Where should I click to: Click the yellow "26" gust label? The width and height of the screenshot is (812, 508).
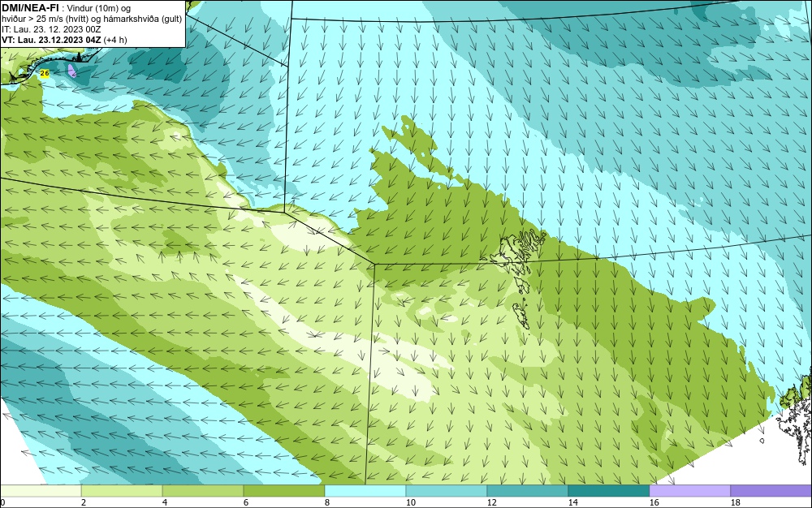point(45,74)
